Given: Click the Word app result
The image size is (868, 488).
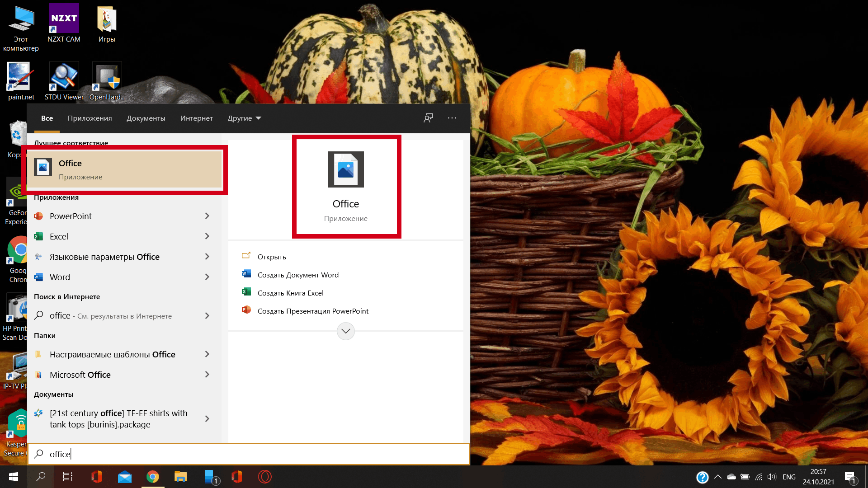Looking at the screenshot, I should [60, 277].
